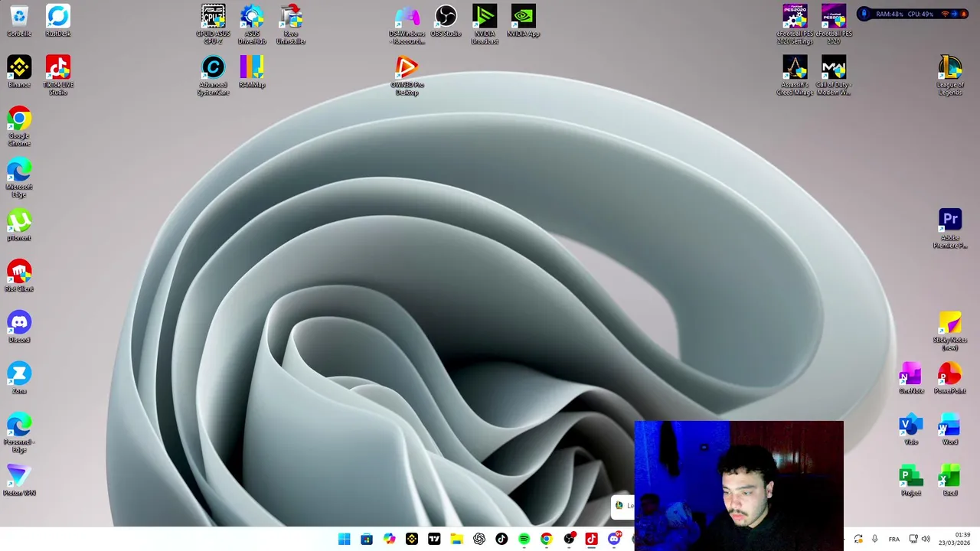The image size is (980, 551).
Task: Open ChatGPT from the taskbar
Action: [479, 540]
